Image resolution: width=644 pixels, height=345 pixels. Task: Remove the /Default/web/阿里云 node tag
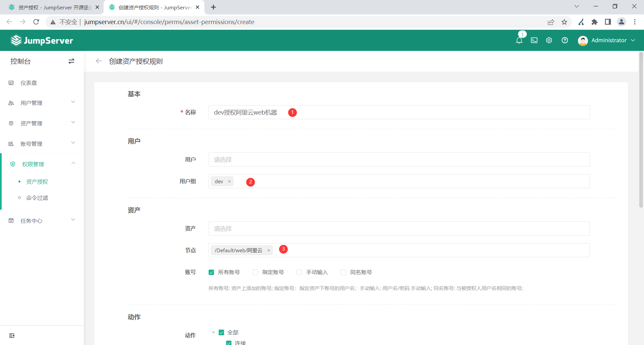tap(269, 251)
